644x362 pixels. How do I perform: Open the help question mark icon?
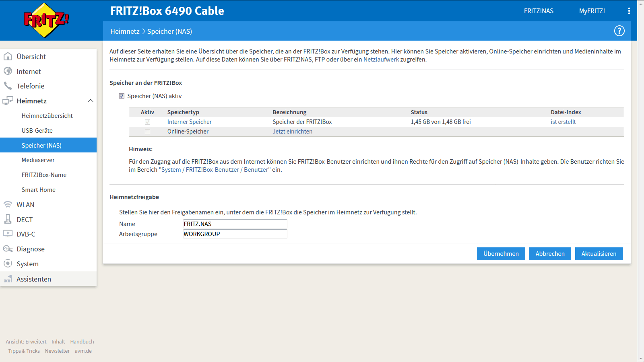coord(619,31)
